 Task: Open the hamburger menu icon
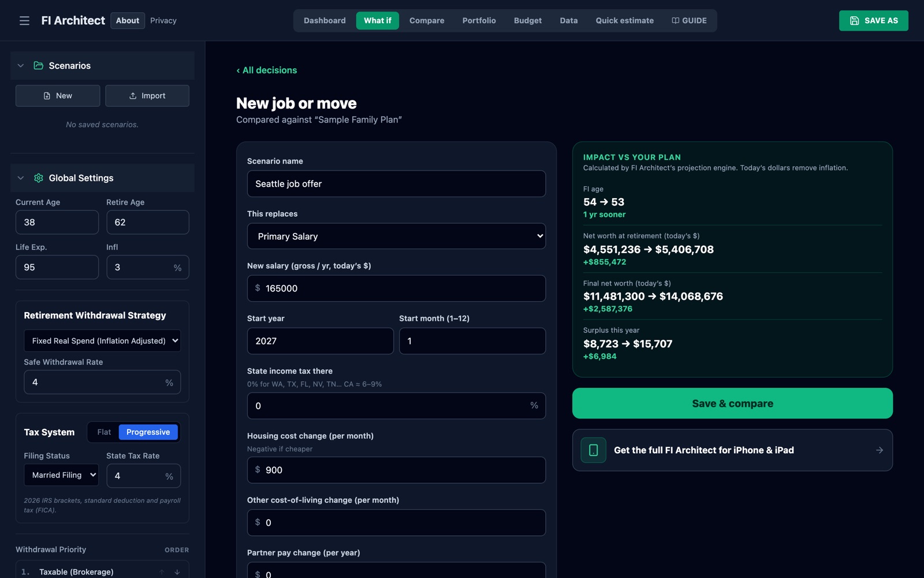tap(24, 21)
